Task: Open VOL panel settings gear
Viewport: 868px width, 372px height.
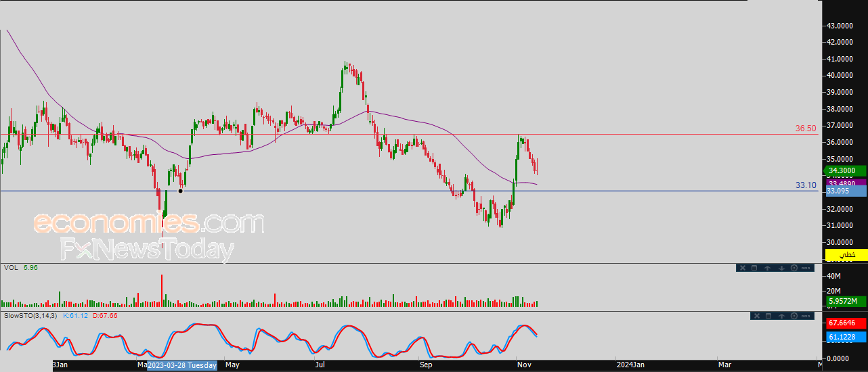Action: point(794,268)
